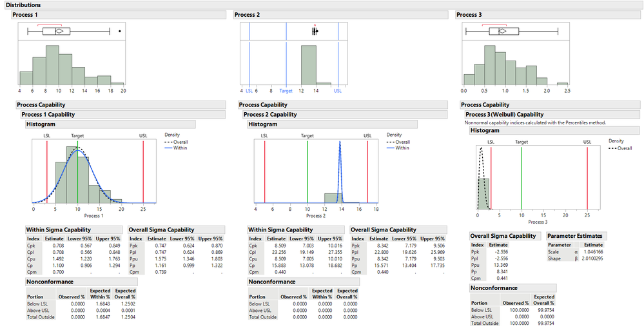
Task: Toggle Process Capability header under Process 1
Action: [x=121, y=104]
